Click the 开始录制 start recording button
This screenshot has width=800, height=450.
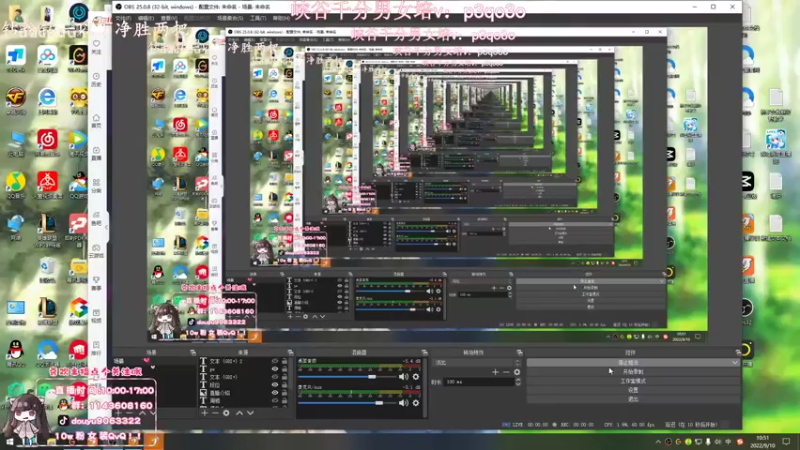(633, 372)
